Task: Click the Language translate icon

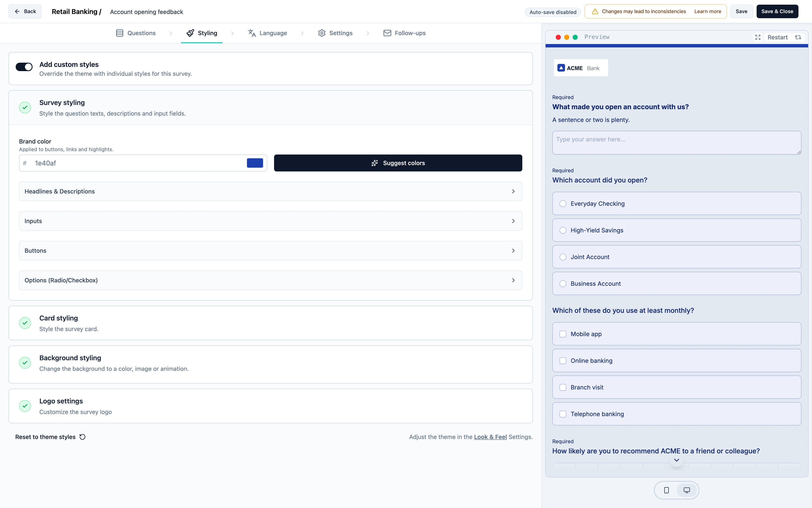Action: pyautogui.click(x=252, y=33)
